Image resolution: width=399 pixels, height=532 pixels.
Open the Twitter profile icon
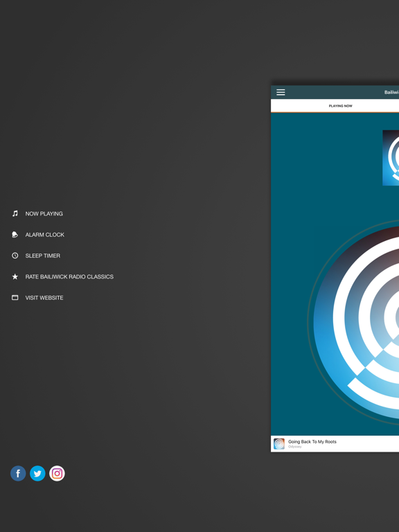tap(37, 473)
